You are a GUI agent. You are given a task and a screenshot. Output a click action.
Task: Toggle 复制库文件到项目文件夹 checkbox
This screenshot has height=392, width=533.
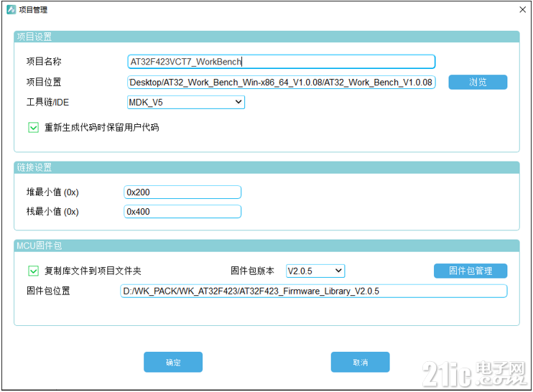click(33, 271)
